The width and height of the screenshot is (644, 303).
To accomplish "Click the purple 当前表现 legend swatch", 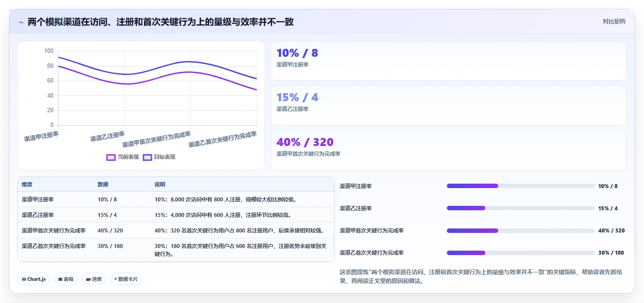I will tap(111, 157).
